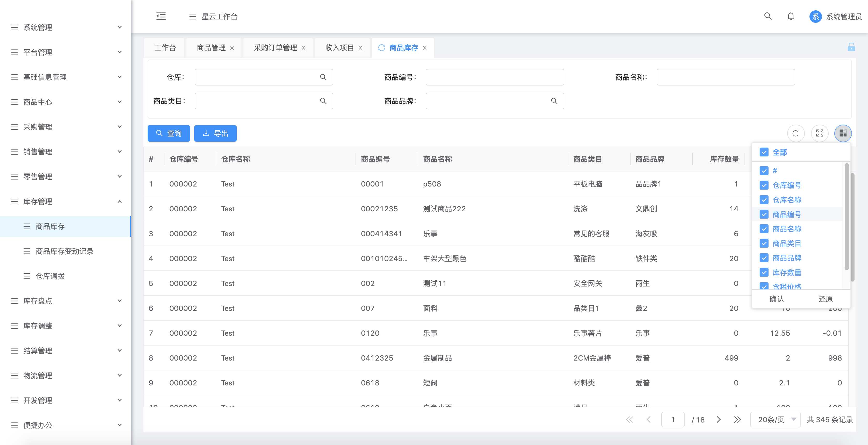The height and width of the screenshot is (445, 868).
Task: Refresh the table with circular arrow icon
Action: tap(795, 133)
